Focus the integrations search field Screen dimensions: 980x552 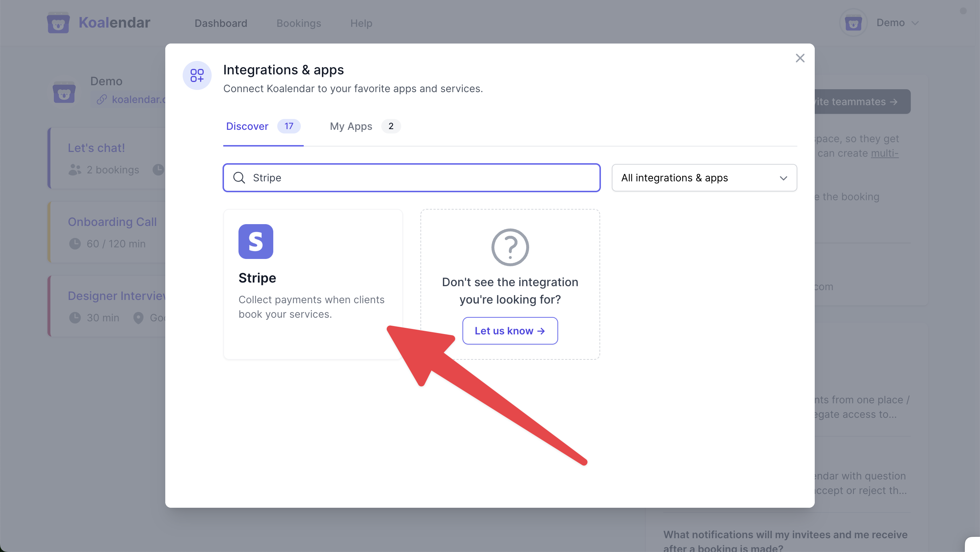pyautogui.click(x=412, y=178)
